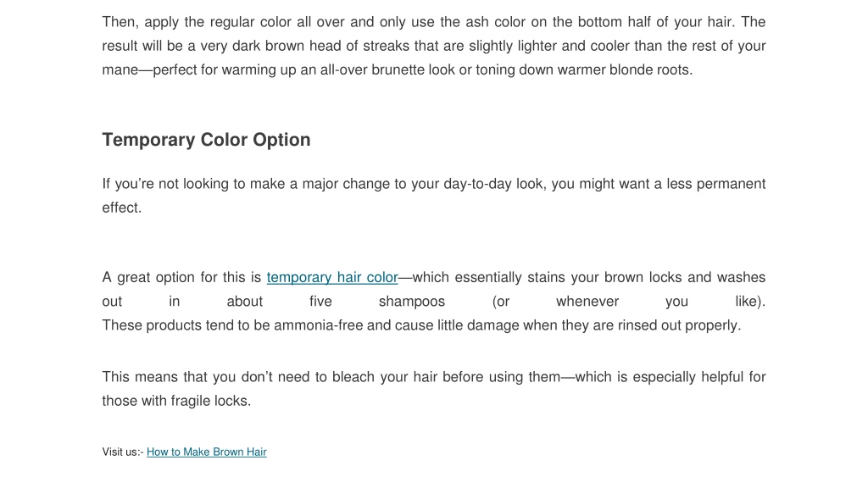868x488 pixels.
Task: Click the word "bleach" in the last paragraph
Action: [353, 377]
